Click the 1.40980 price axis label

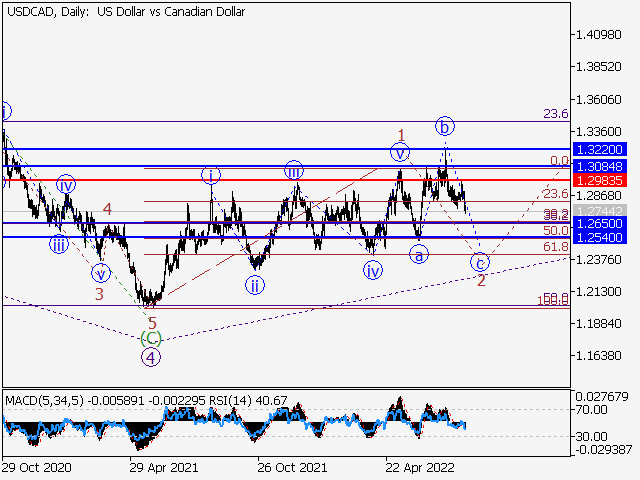coord(598,35)
